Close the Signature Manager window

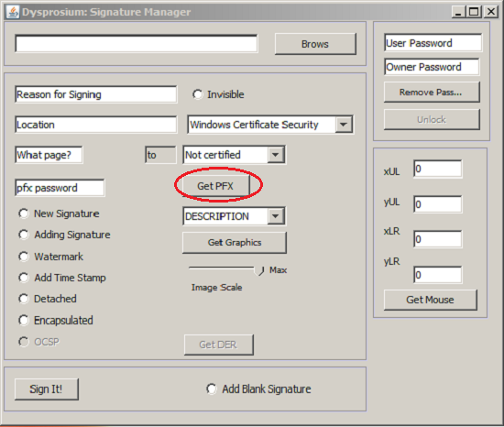pyautogui.click(x=491, y=12)
